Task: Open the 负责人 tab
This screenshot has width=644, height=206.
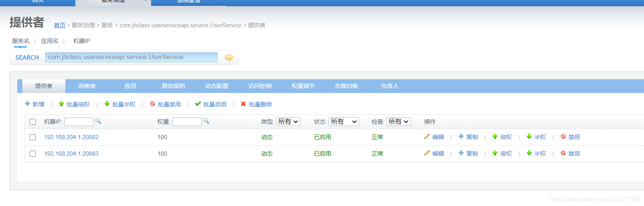Action: (389, 86)
